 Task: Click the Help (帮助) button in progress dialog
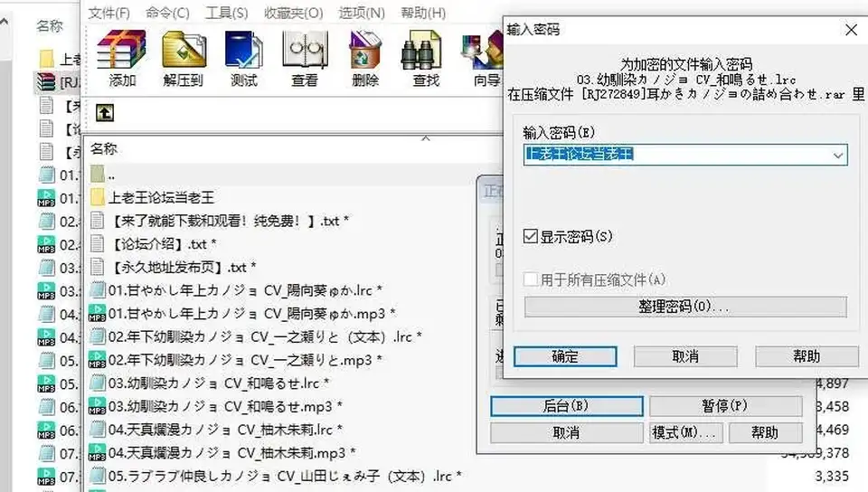[765, 433]
